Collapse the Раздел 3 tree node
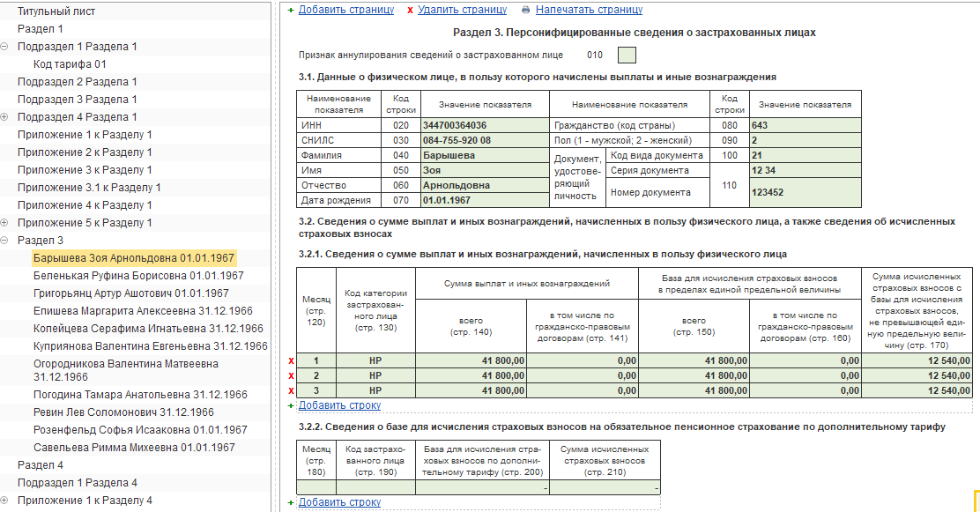This screenshot has width=980, height=512. [x=5, y=240]
